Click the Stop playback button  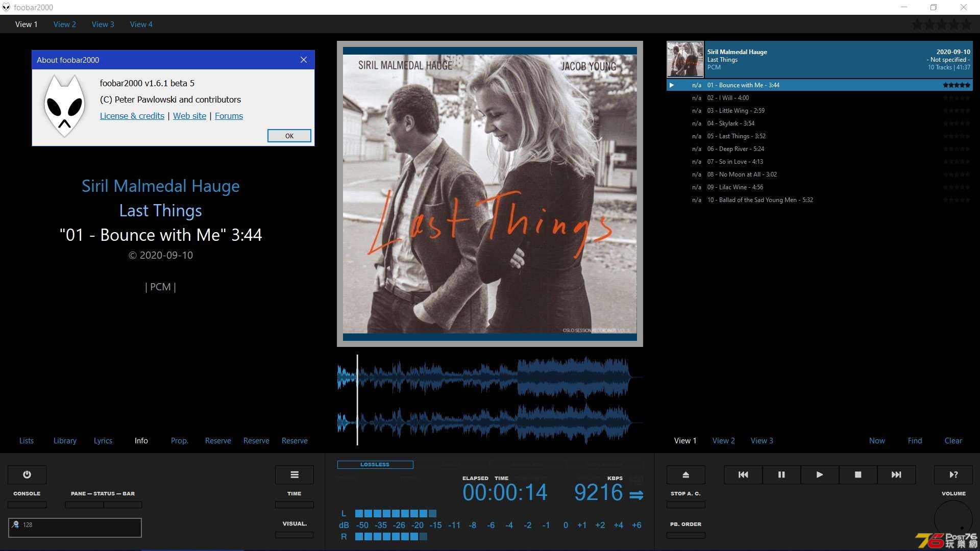[858, 474]
